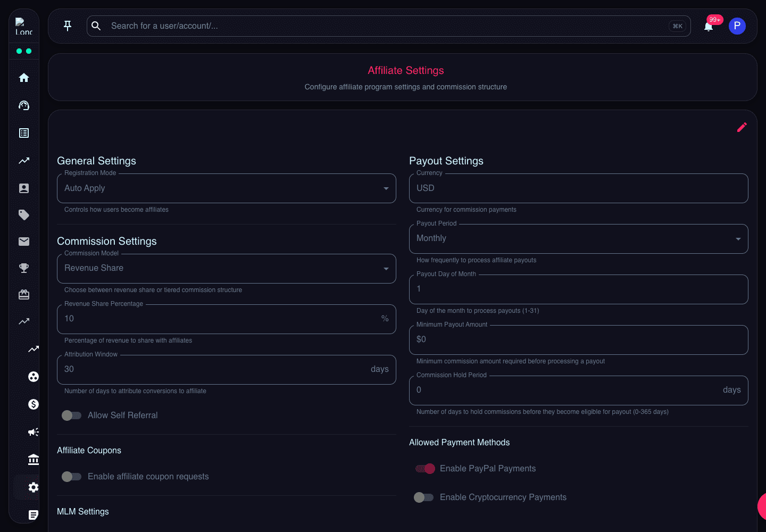This screenshot has height=532, width=766.
Task: Open the Payout Period dropdown
Action: [x=579, y=239]
